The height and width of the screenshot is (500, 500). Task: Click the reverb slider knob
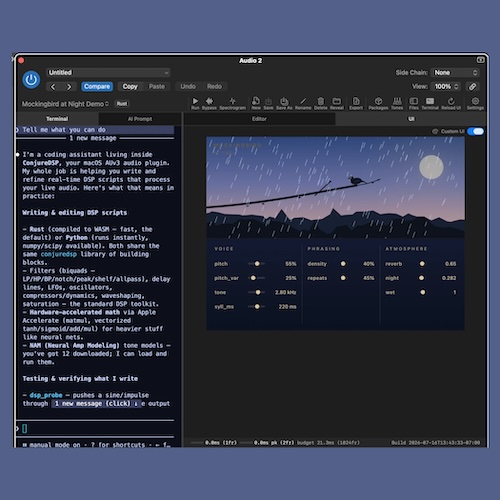tap(422, 264)
